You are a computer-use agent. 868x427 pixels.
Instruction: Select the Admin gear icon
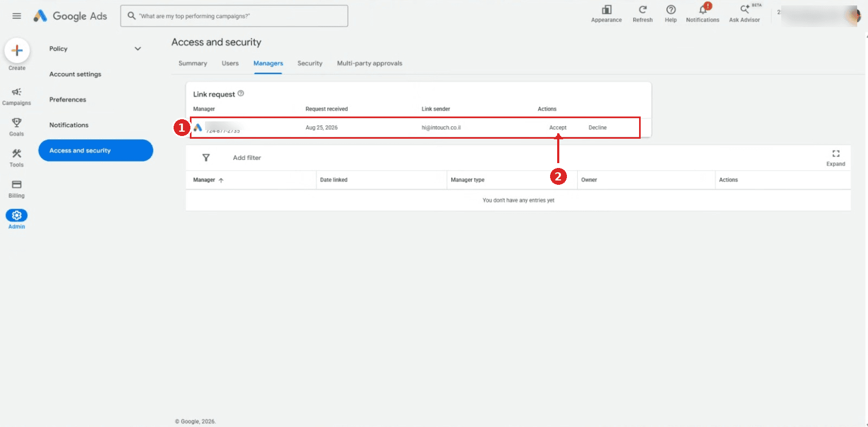pyautogui.click(x=17, y=216)
